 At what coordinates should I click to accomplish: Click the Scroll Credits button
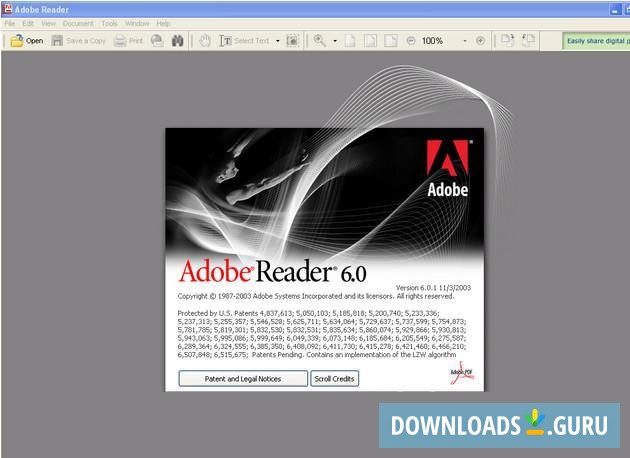pos(334,378)
